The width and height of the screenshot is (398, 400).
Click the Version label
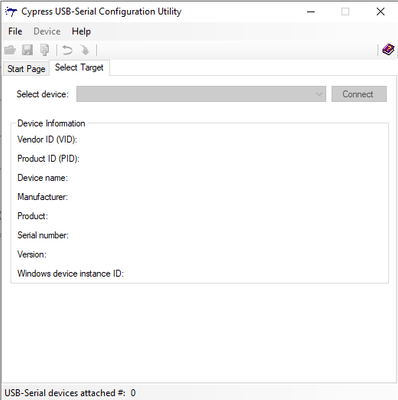tap(32, 255)
